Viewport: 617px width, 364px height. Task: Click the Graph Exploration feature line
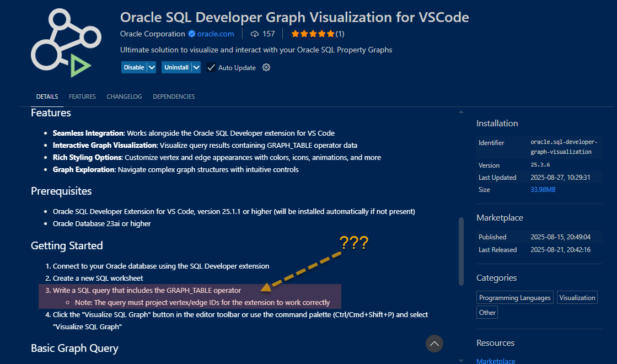[x=175, y=170]
